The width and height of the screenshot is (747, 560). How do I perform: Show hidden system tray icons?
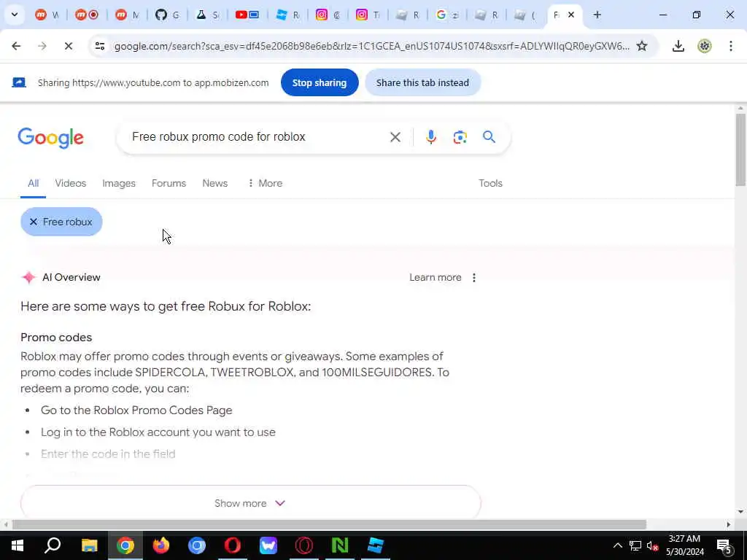[x=617, y=545]
